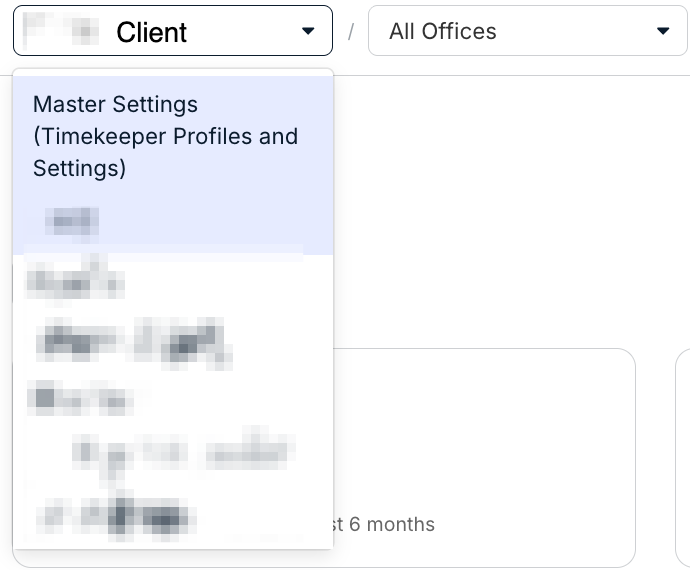
Task: Click the blurred logo beside the Client label
Action: (x=60, y=31)
